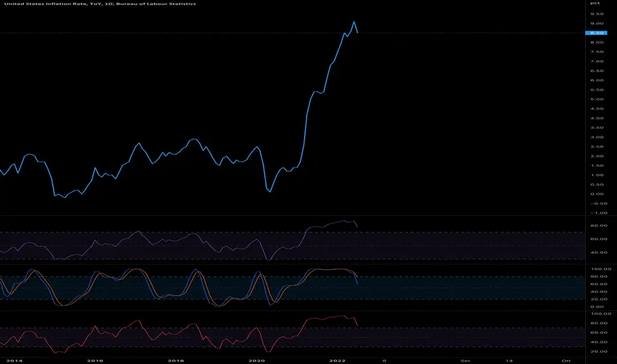
Task: Click the 100.00 label of stochastic pane axis
Action: [601, 269]
